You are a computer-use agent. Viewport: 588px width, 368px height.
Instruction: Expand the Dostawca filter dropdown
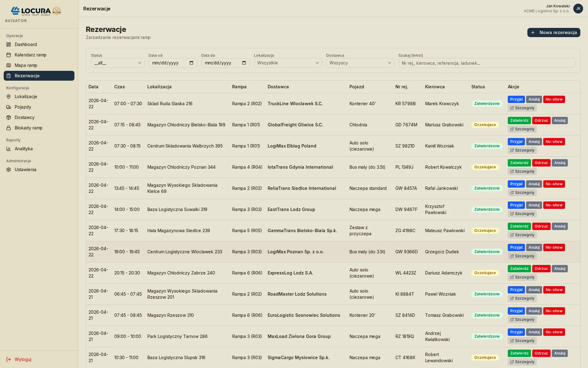click(360, 63)
